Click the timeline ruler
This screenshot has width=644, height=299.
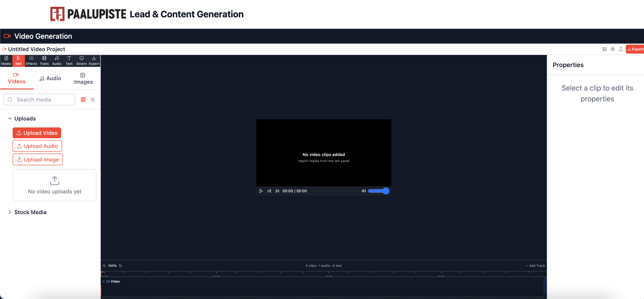(324, 274)
